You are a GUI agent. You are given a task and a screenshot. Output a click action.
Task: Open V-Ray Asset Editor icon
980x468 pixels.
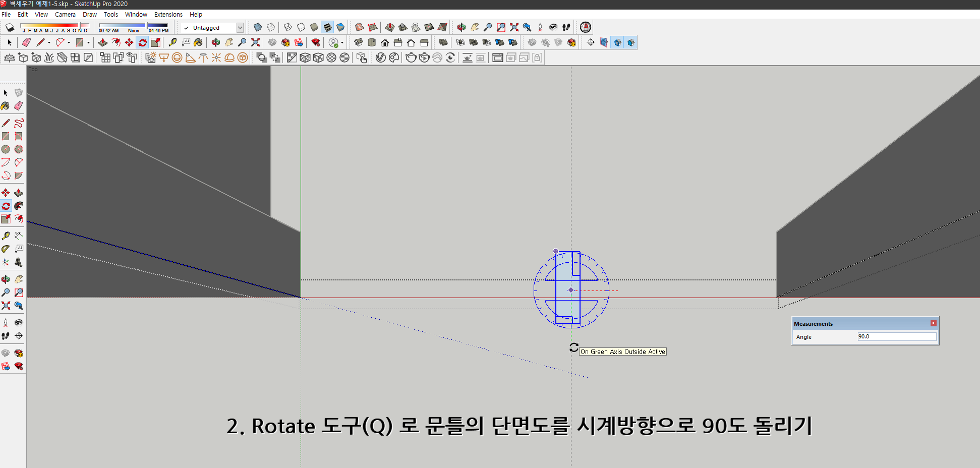coord(381,57)
